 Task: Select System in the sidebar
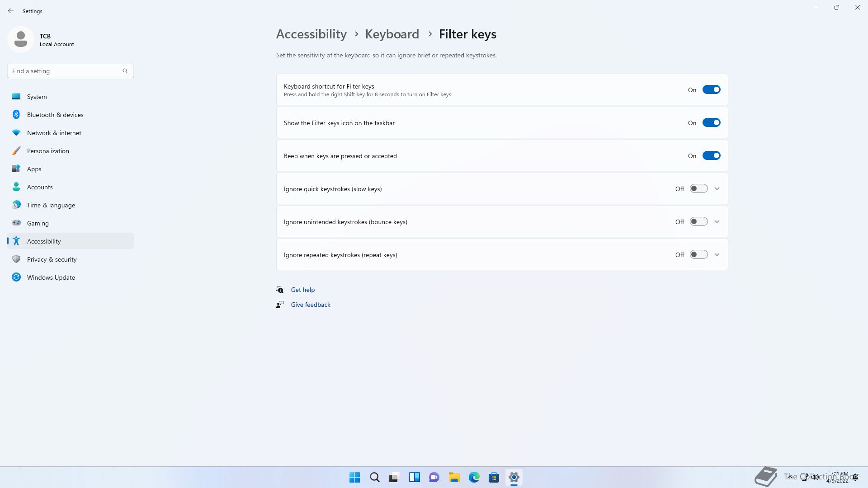pos(71,96)
